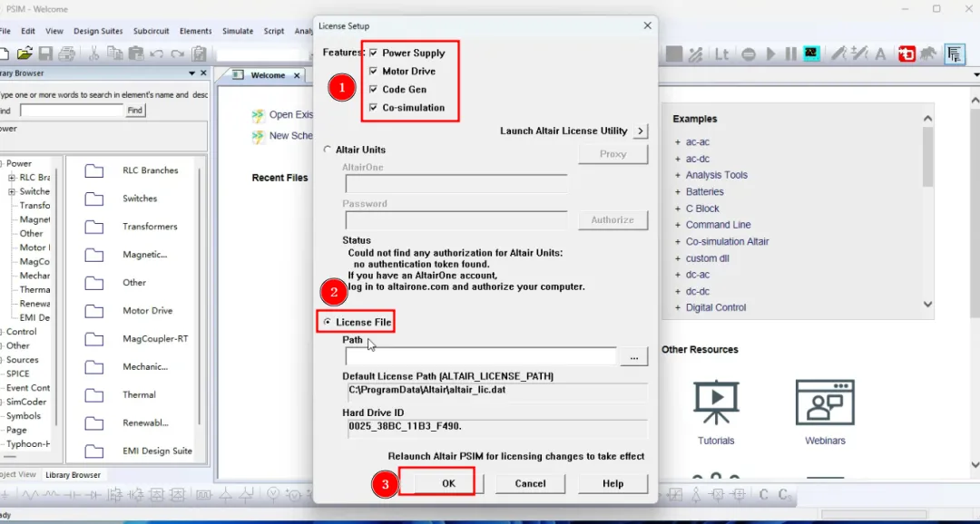Click the circular stop simulation icon
Viewport: 980px width, 524px height.
click(x=749, y=54)
